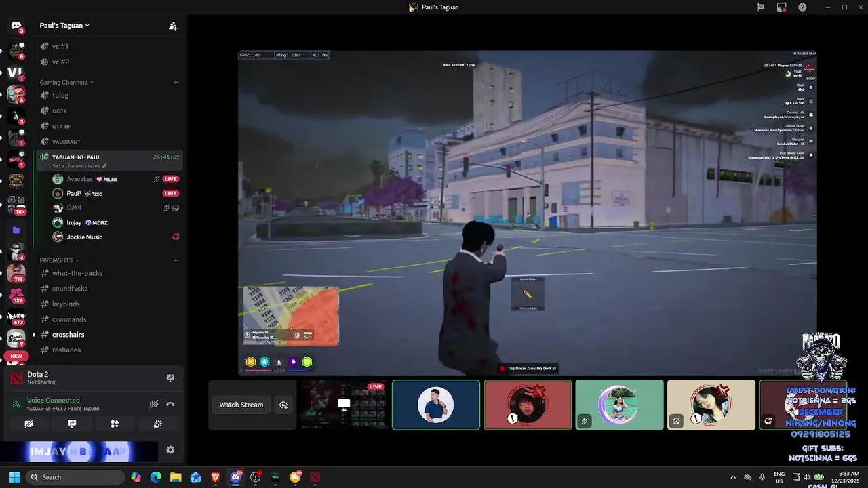
Task: Join the GTA RP voice channel
Action: 108,126
